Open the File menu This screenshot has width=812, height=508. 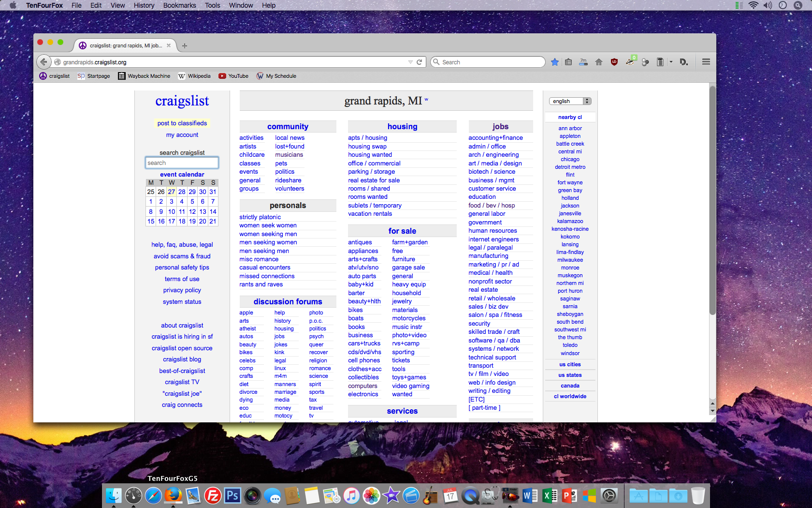76,5
